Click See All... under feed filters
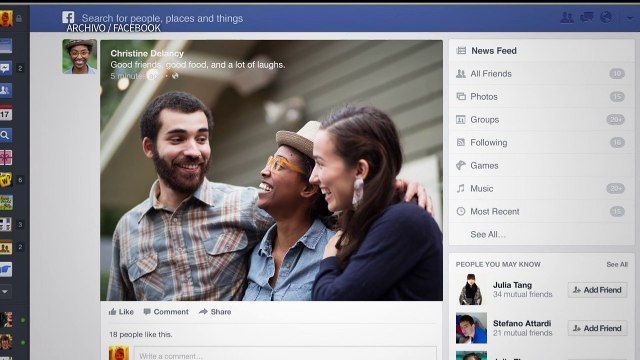 [x=488, y=235]
